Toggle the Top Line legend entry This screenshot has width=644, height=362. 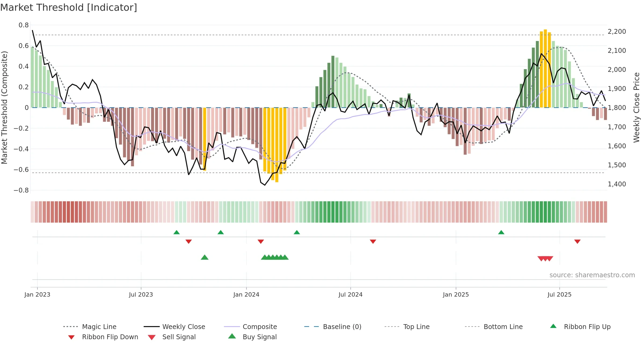[407, 327]
